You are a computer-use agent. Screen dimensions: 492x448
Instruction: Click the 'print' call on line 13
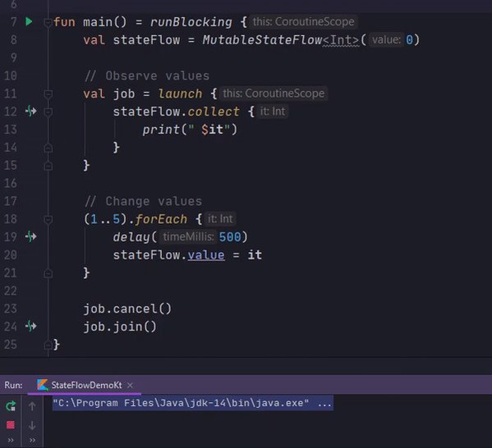(161, 130)
